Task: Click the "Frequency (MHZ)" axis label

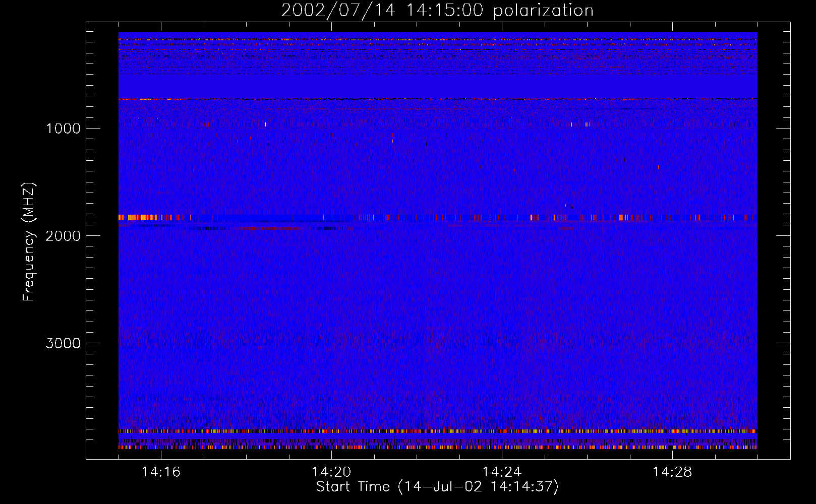Action: (x=29, y=242)
